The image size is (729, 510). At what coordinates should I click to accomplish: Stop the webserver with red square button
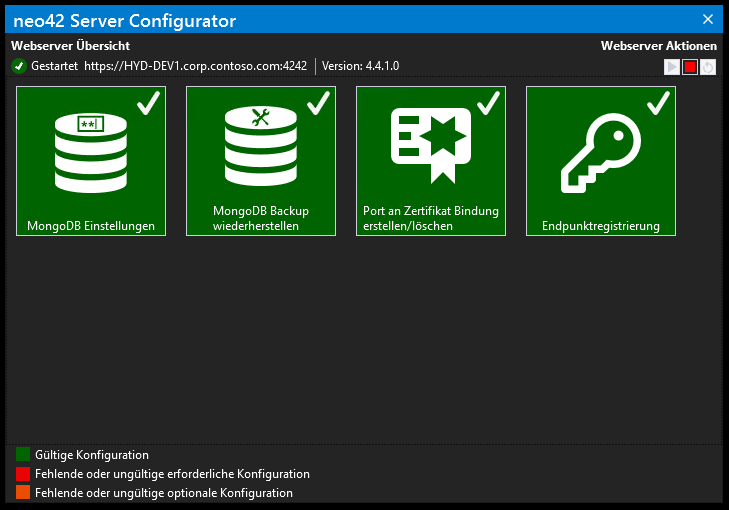click(x=690, y=67)
